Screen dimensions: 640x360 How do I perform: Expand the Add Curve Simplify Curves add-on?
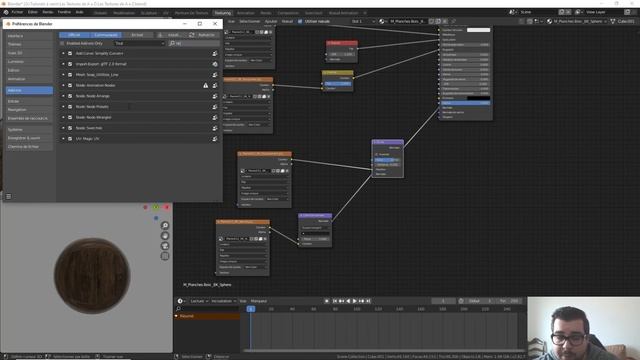click(x=63, y=53)
